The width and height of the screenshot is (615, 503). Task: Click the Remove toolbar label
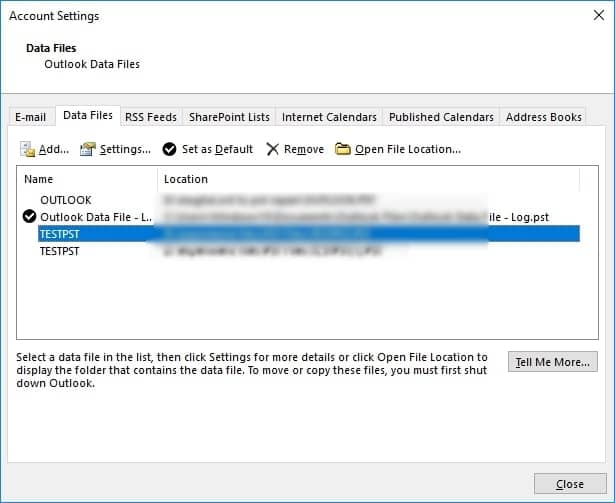[304, 149]
